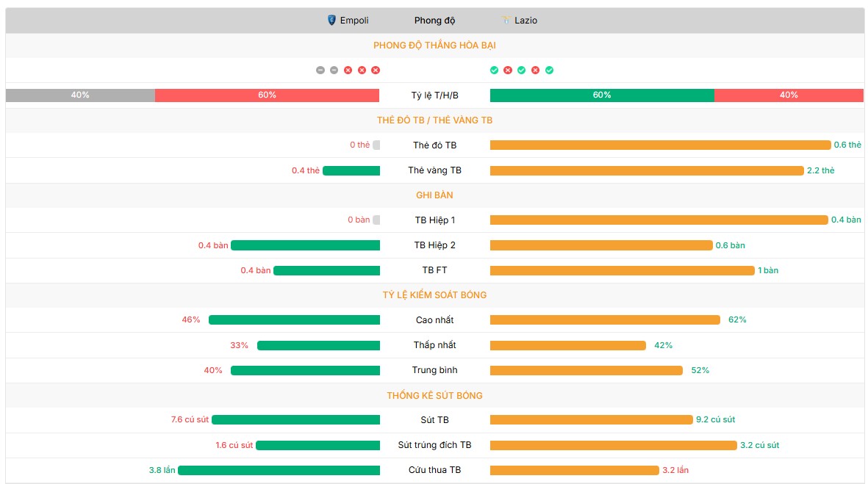
Task: Click Empoli's 3.8 lần saves bar
Action: (279, 470)
